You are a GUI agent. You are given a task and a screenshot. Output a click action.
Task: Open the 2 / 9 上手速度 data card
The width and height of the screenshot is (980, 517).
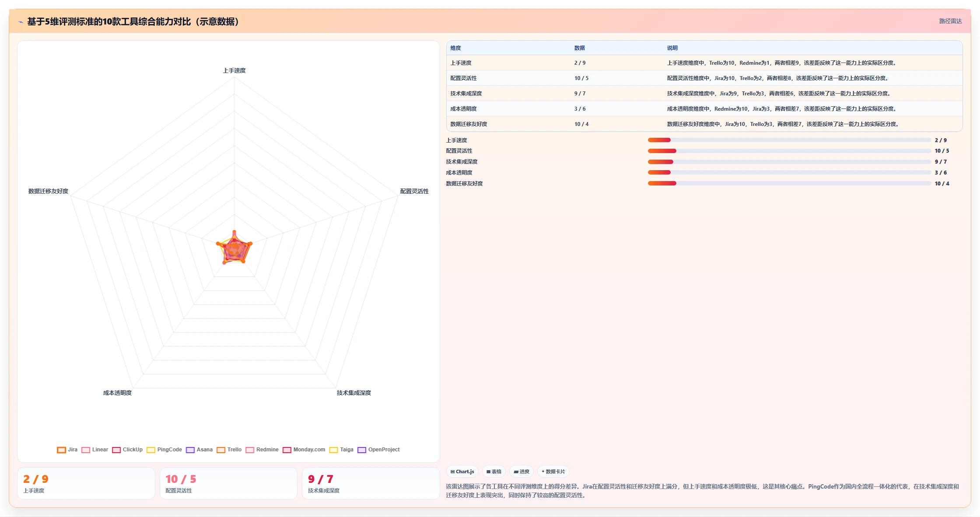point(86,483)
